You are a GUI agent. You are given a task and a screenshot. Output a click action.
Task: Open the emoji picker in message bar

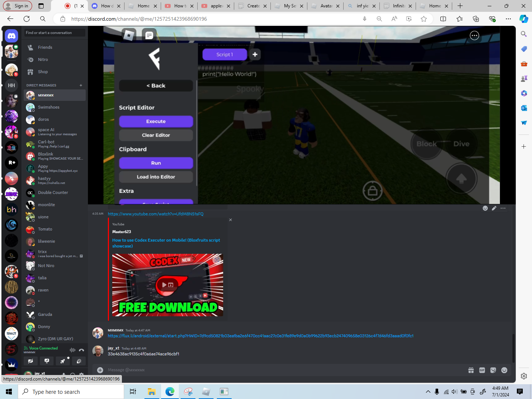tap(504, 370)
